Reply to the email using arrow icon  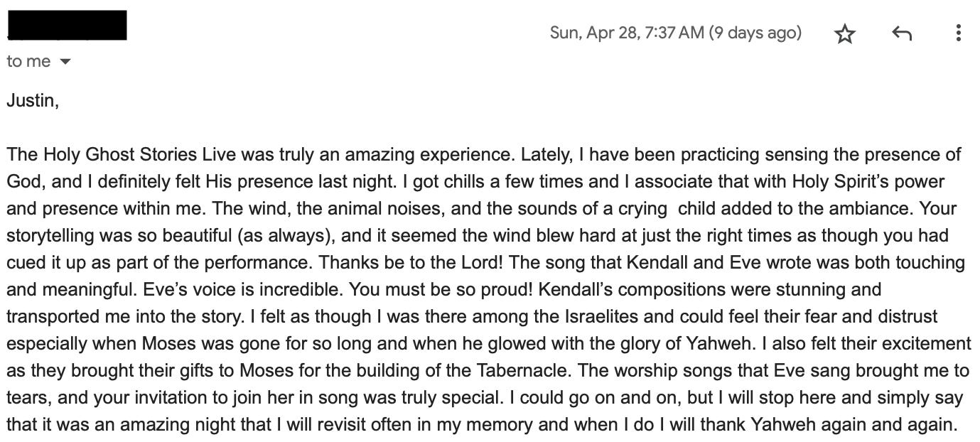(901, 33)
